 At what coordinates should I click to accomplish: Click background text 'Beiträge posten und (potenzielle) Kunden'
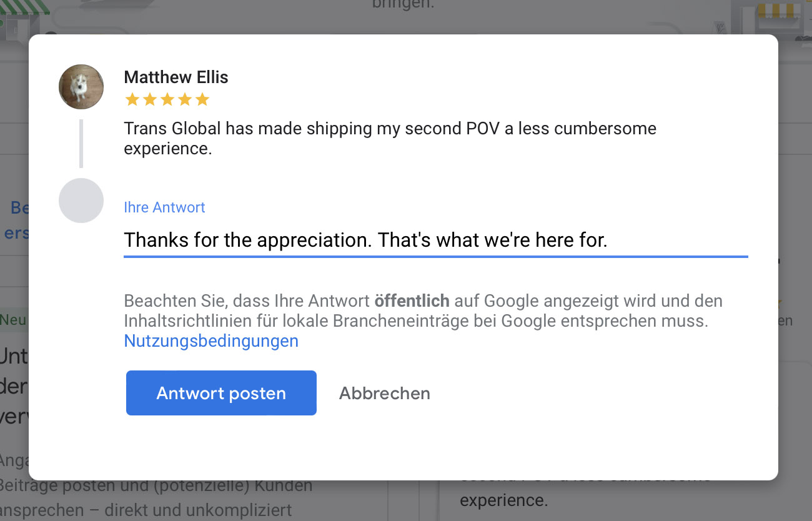tap(156, 485)
